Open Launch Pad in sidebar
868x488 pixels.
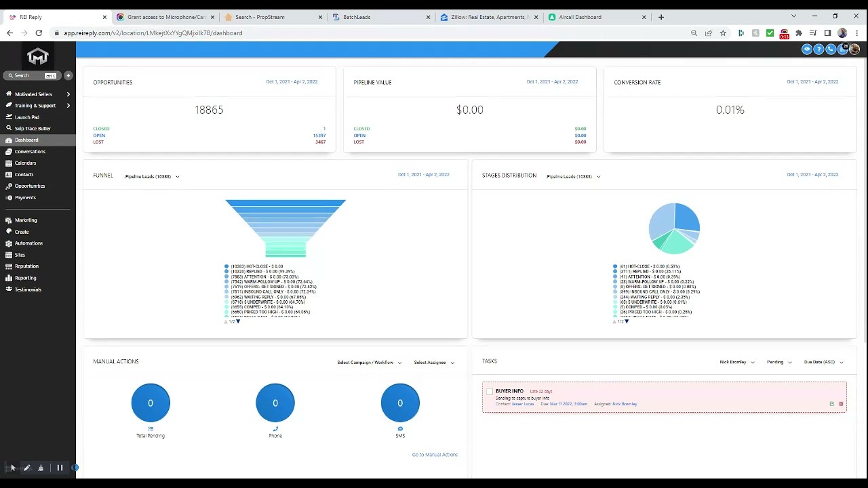(x=37, y=117)
